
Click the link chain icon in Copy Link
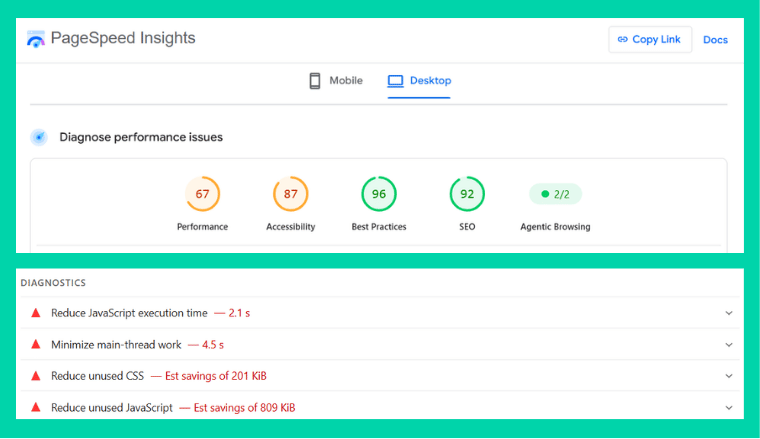(x=623, y=40)
